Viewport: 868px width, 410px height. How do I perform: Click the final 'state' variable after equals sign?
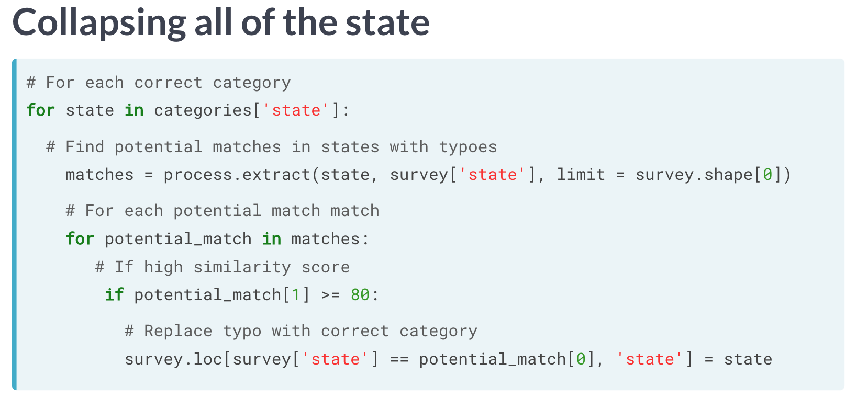[x=748, y=359]
